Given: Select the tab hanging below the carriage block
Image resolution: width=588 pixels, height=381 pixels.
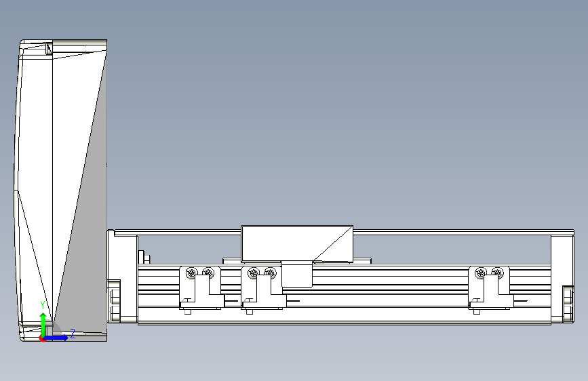Looking at the screenshot, I should click(x=297, y=275).
